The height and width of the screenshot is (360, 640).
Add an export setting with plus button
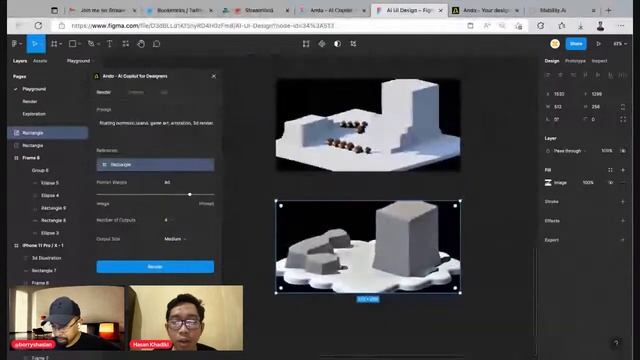(x=623, y=240)
